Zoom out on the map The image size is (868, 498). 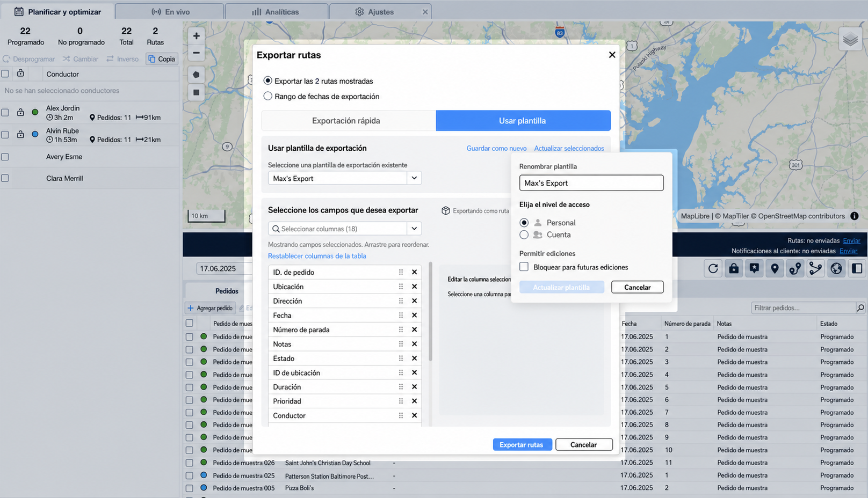(x=196, y=53)
